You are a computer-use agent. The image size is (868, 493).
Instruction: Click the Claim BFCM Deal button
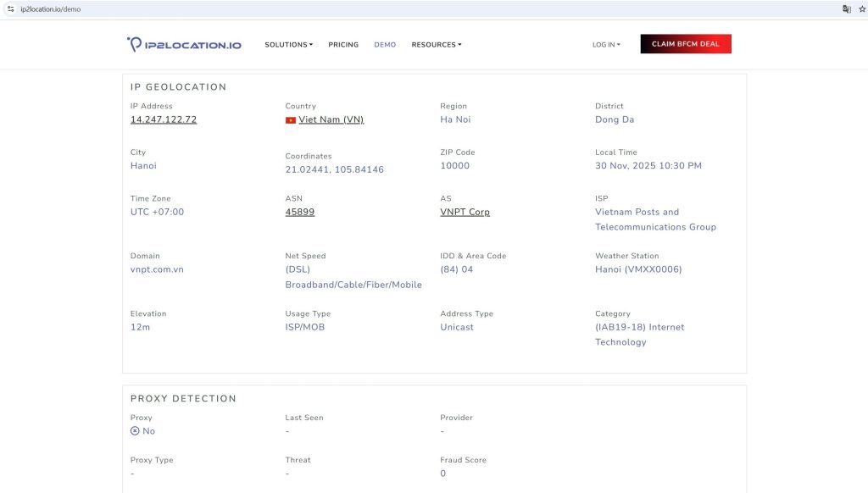[x=686, y=44]
